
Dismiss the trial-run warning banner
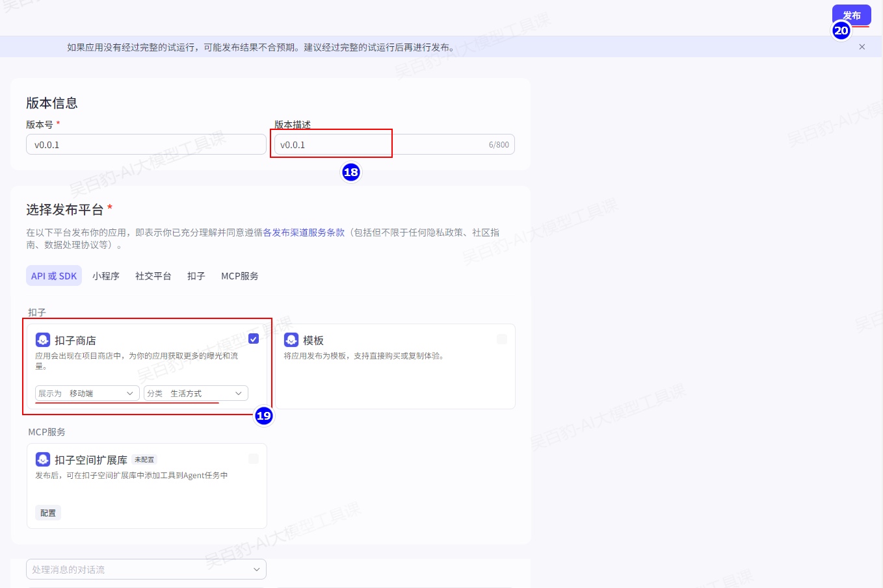tap(862, 47)
